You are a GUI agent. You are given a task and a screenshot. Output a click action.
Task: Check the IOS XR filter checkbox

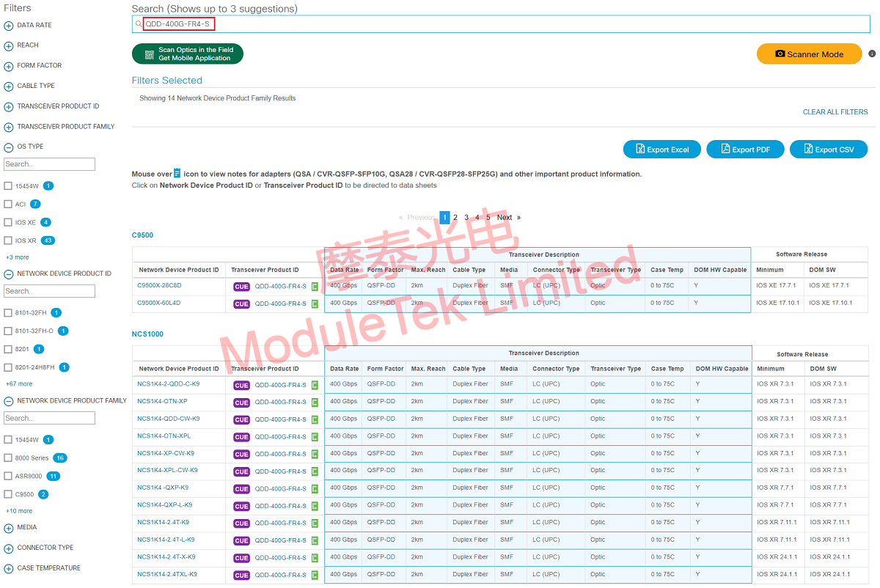click(7, 240)
